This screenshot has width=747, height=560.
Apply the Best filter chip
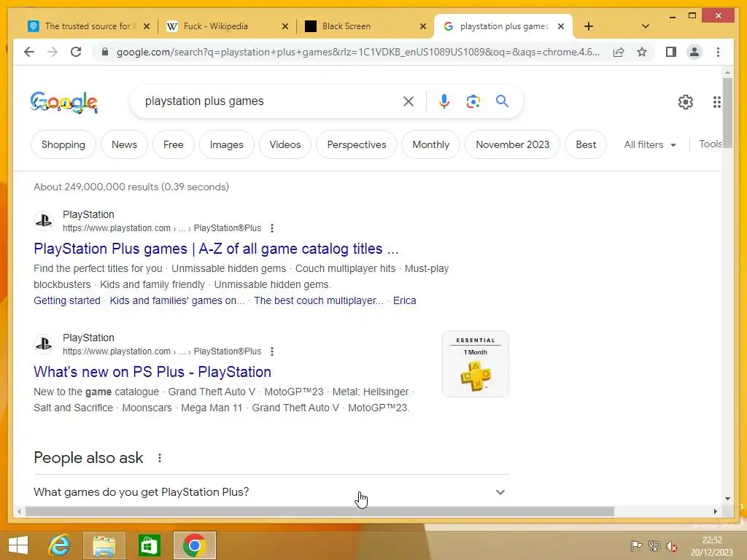coord(586,144)
